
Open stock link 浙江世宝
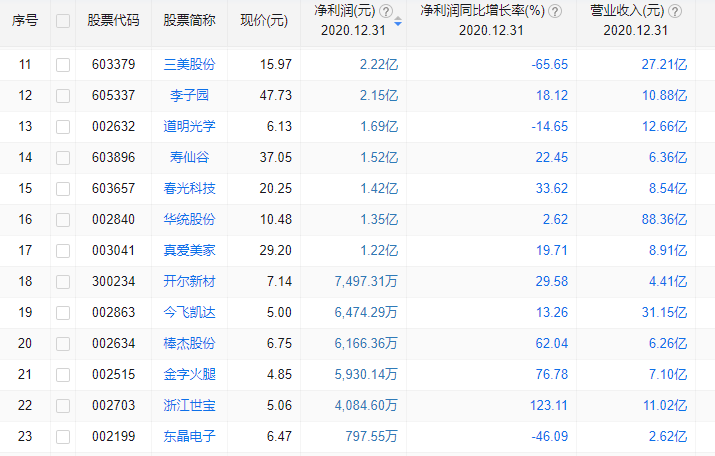[x=189, y=405]
